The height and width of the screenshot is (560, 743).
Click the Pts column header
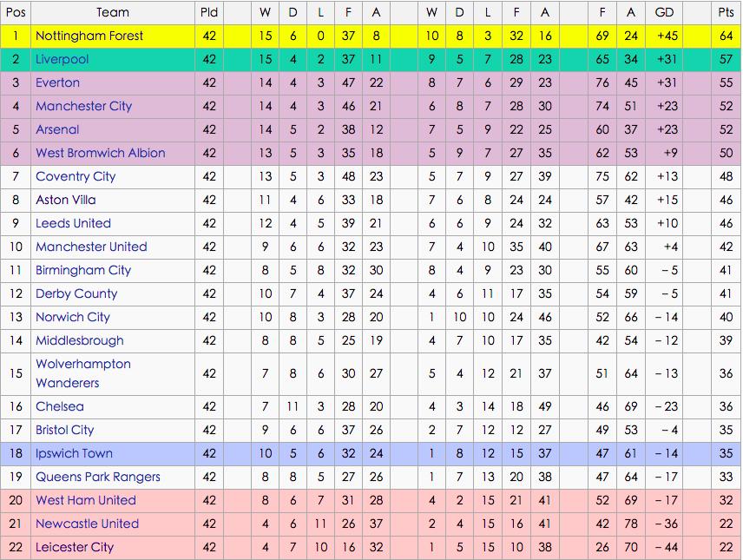[x=726, y=12]
